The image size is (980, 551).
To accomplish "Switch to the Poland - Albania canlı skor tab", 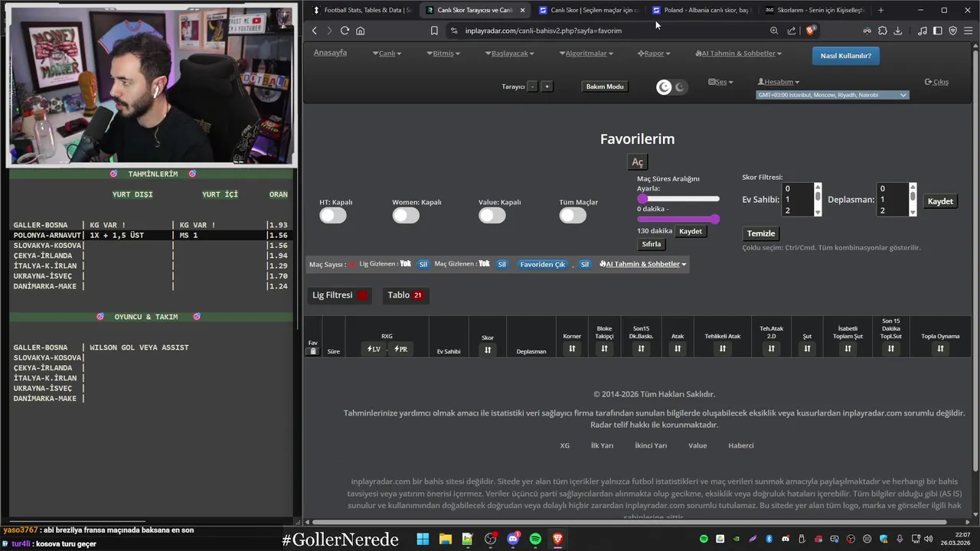I will tap(702, 10).
